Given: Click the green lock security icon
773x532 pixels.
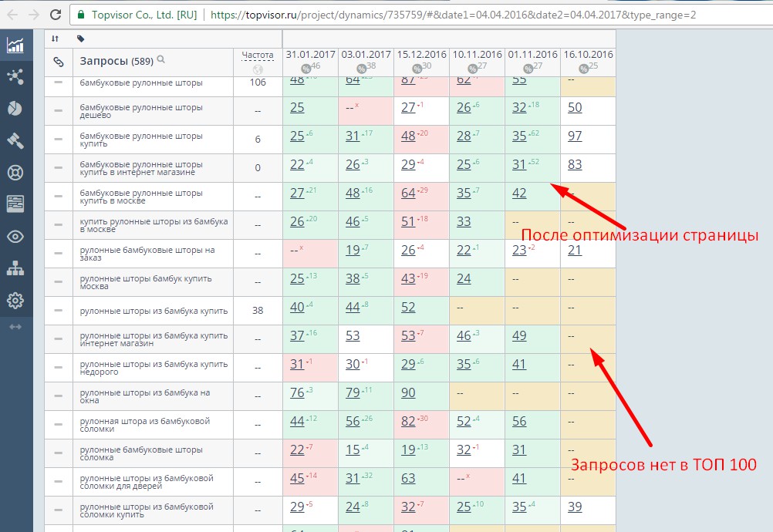Looking at the screenshot, I should point(81,15).
